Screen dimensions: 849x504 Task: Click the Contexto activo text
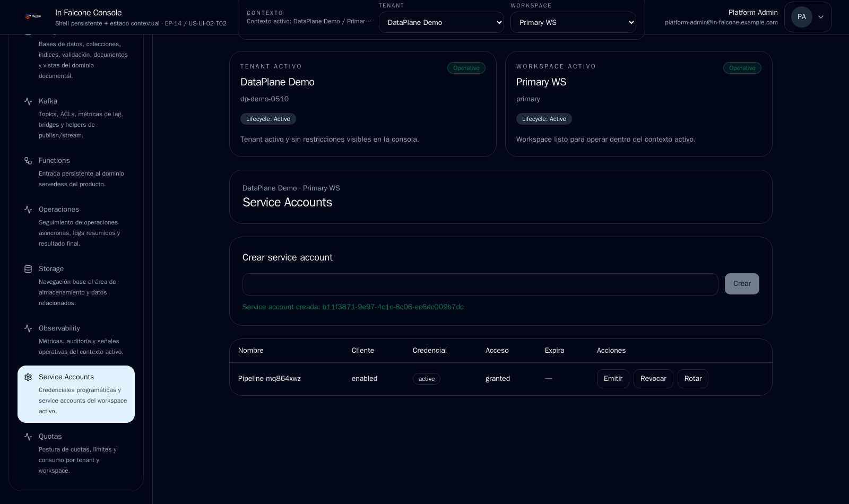point(309,21)
